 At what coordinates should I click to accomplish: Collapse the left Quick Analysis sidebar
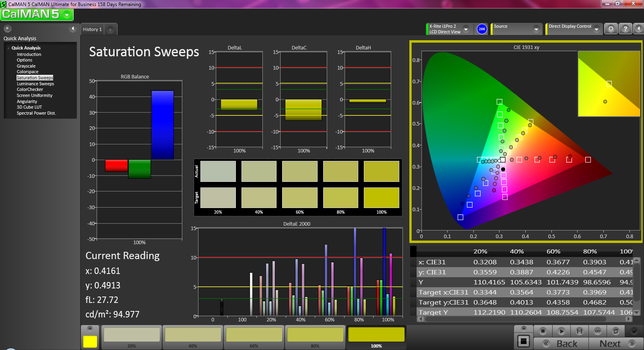coord(73,29)
